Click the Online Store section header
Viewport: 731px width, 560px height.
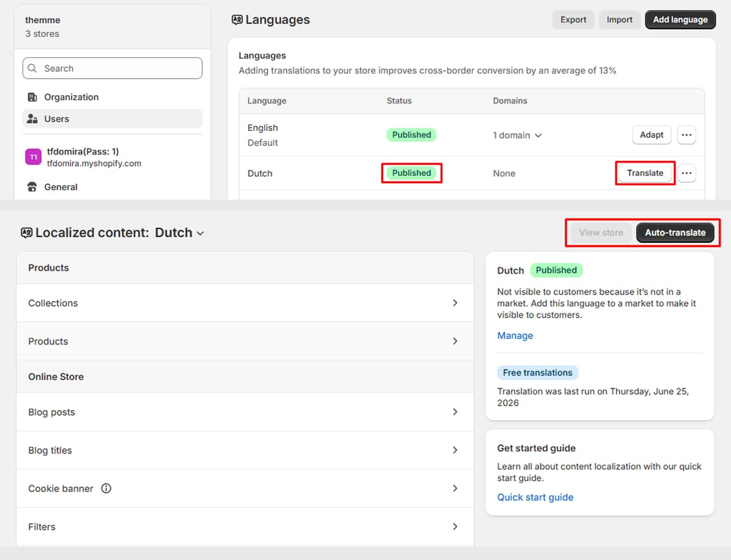(56, 377)
